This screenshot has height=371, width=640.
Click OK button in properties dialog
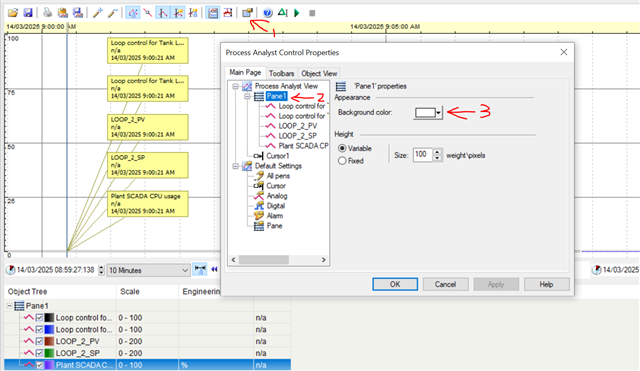(x=395, y=284)
